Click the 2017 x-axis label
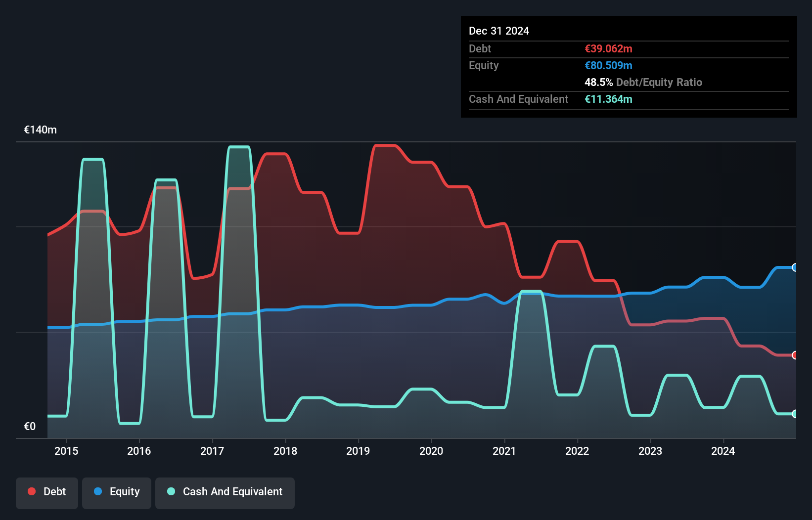 [212, 451]
